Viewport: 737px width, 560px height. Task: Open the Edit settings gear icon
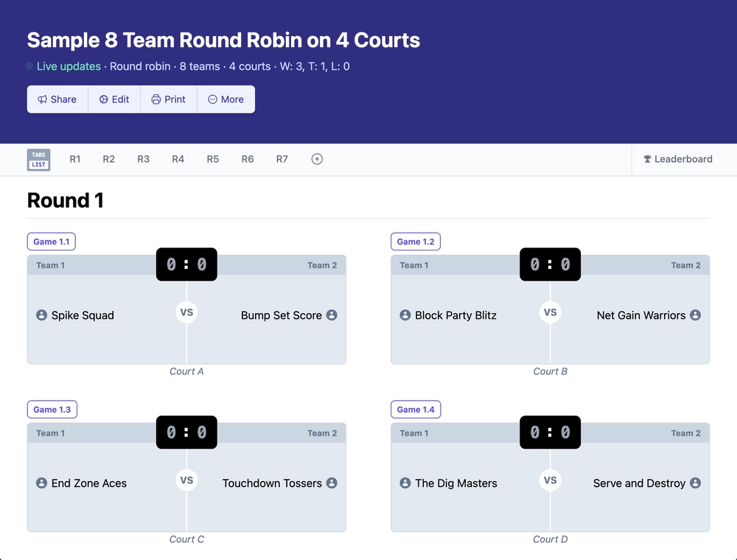(x=102, y=99)
